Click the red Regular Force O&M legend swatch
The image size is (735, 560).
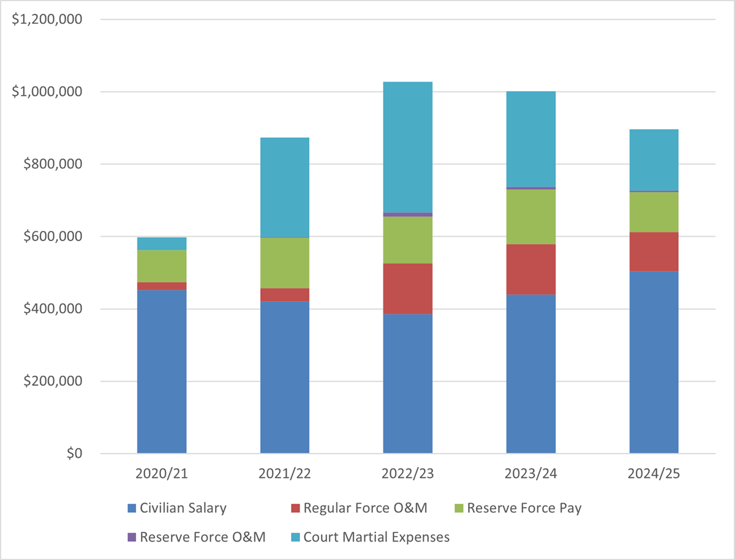[295, 508]
